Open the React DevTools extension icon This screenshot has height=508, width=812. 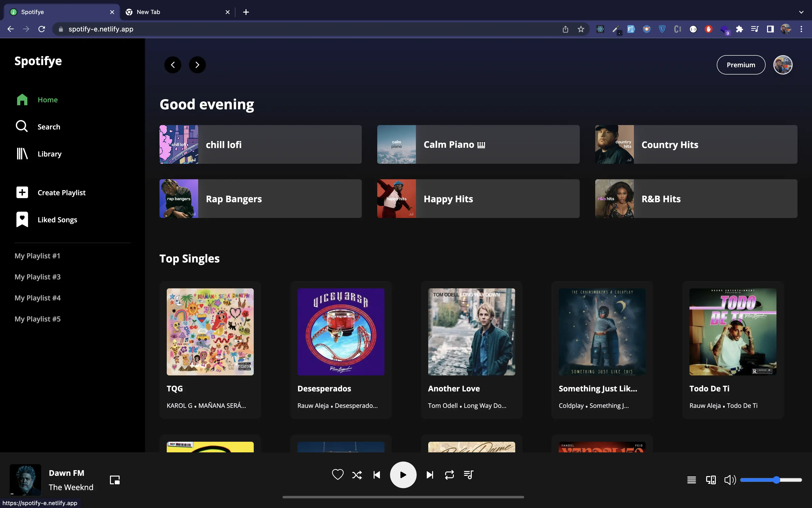pos(600,29)
